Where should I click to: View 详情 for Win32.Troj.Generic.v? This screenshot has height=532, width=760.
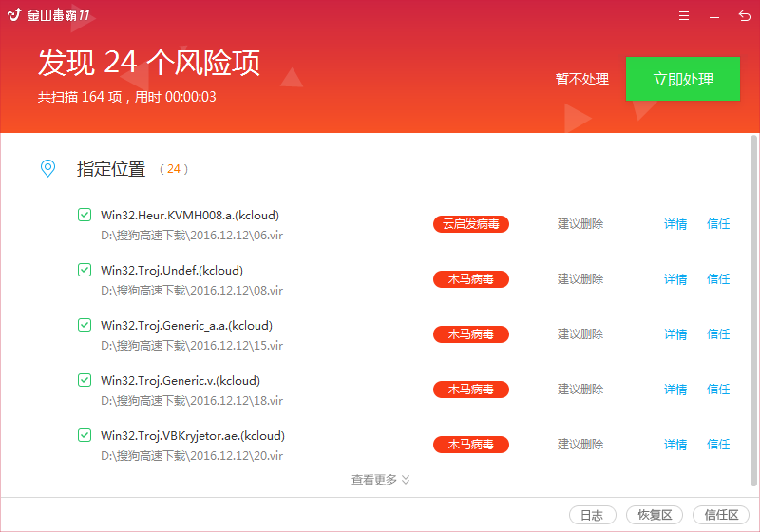675,389
